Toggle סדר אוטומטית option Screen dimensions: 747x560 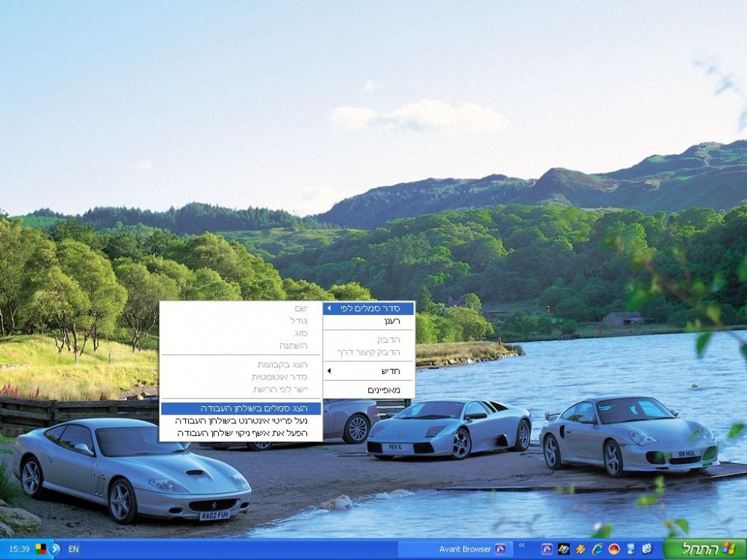(241, 376)
